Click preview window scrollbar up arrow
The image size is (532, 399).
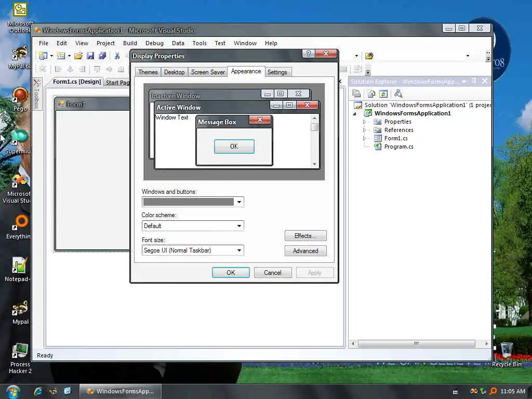pyautogui.click(x=314, y=118)
